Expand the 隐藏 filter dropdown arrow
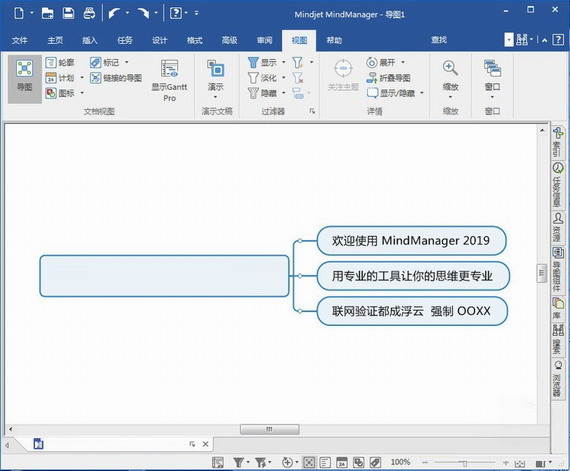 click(284, 93)
